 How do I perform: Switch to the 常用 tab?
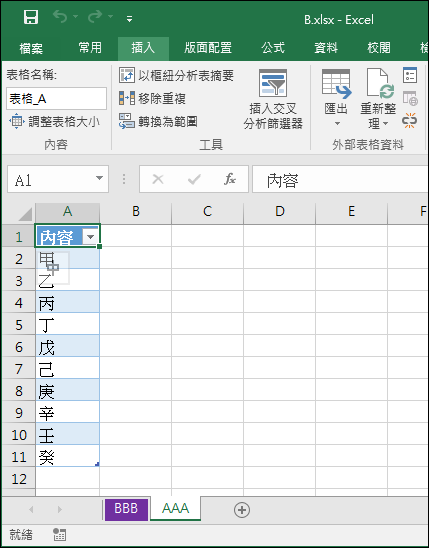click(90, 48)
